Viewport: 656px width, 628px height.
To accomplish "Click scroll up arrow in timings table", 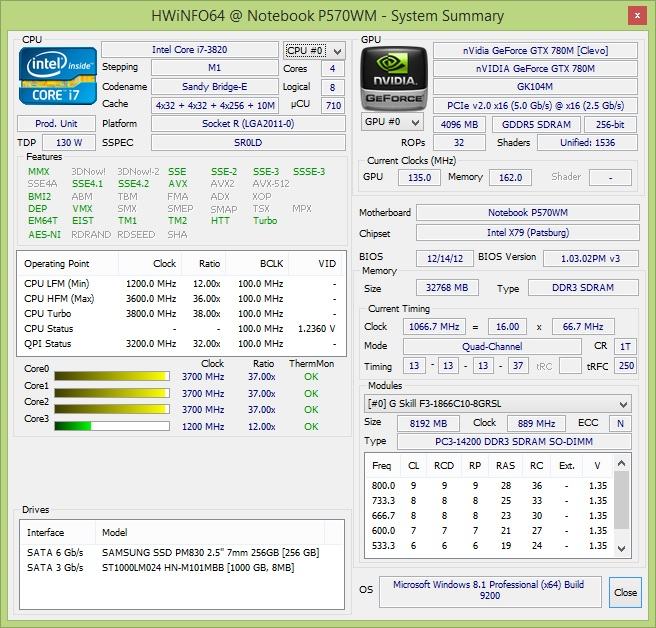I will (621, 463).
